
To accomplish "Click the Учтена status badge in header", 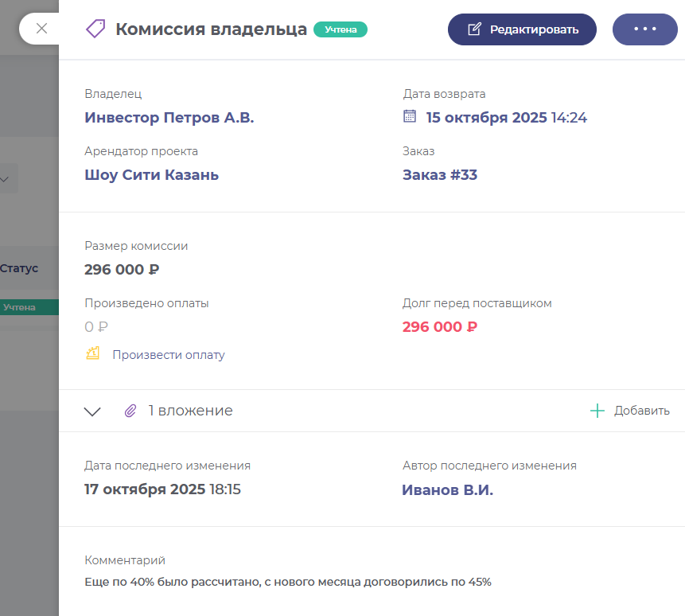I will point(341,29).
